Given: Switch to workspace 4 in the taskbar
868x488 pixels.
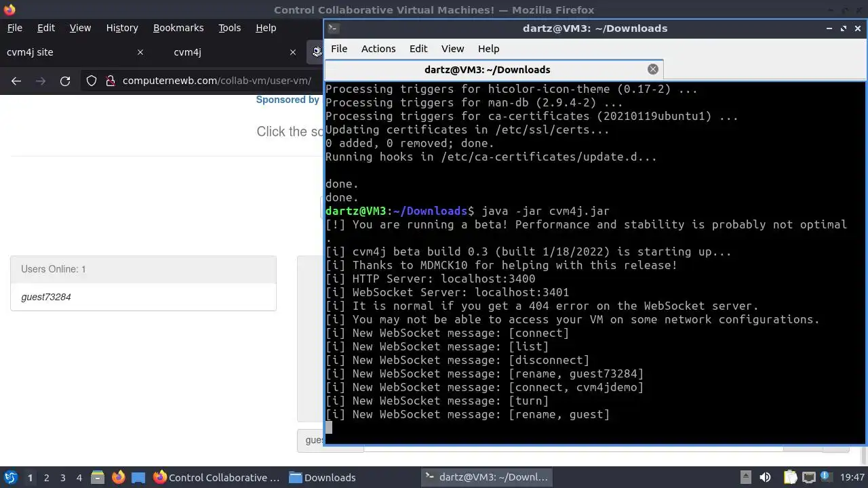Looking at the screenshot, I should click(x=79, y=477).
